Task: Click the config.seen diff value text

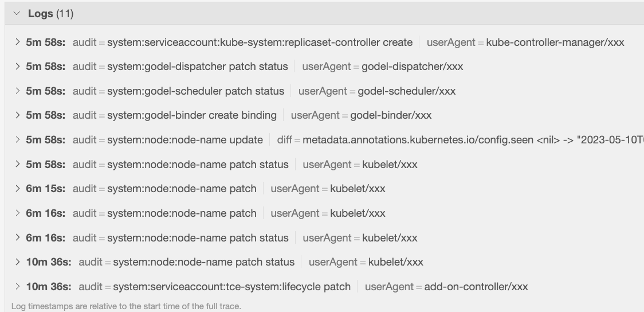Action: 470,140
